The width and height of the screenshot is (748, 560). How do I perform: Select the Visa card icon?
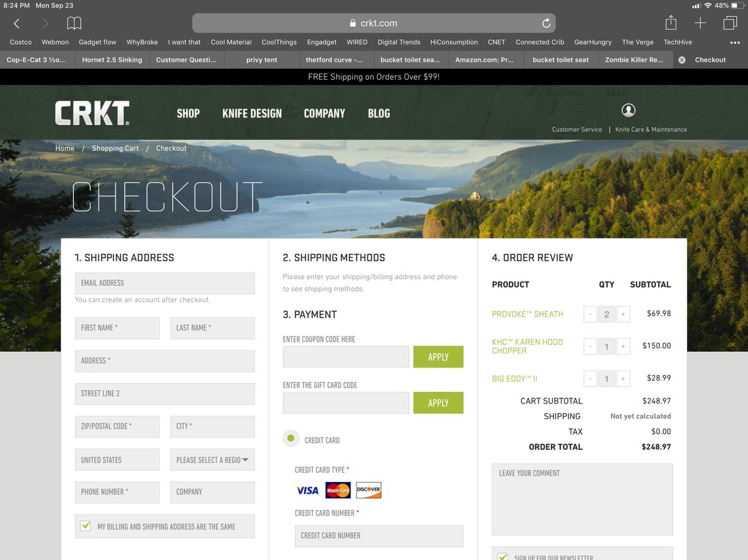pyautogui.click(x=307, y=490)
